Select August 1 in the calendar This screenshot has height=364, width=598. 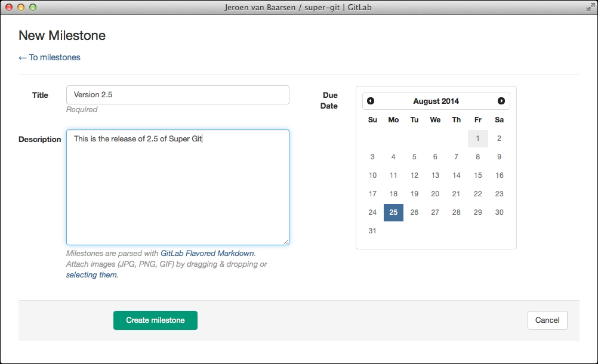tap(478, 138)
